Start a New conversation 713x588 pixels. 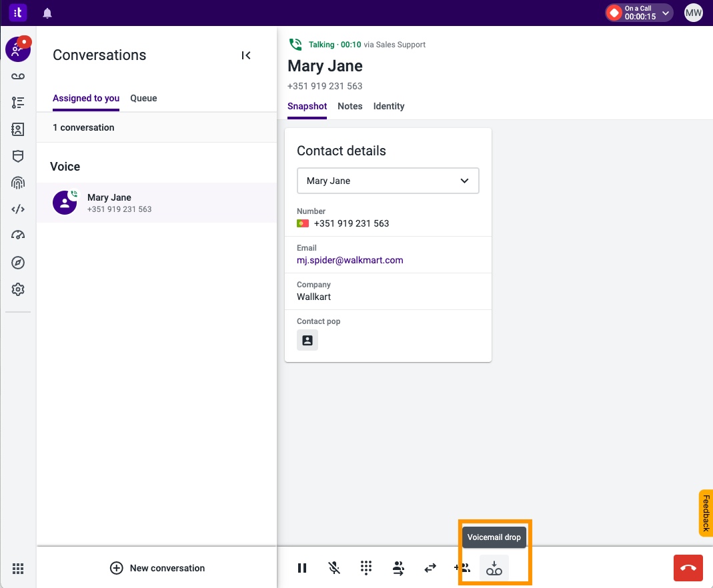click(157, 568)
